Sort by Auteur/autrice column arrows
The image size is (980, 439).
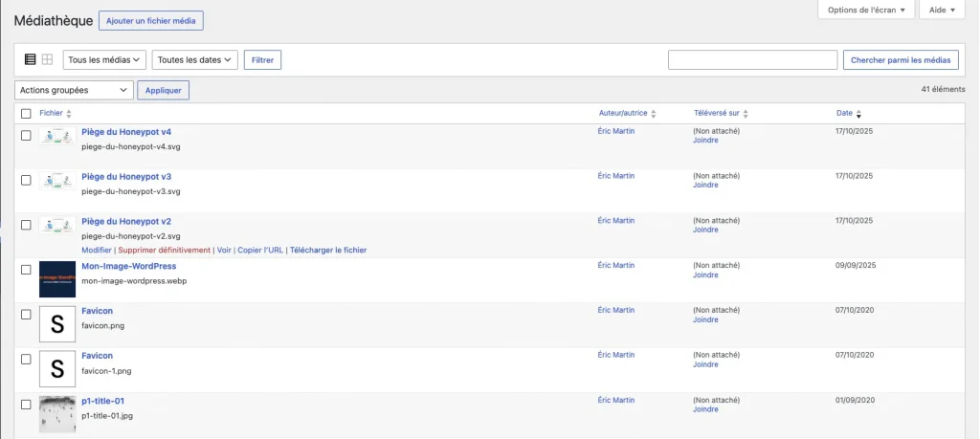(x=653, y=114)
